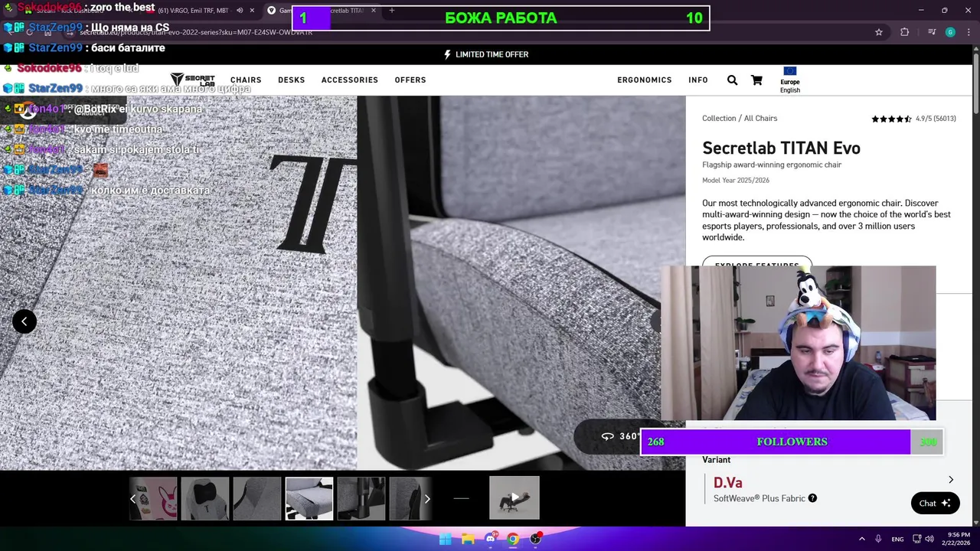Open the ERGONOMICS menu
This screenshot has height=551, width=980.
coord(645,80)
